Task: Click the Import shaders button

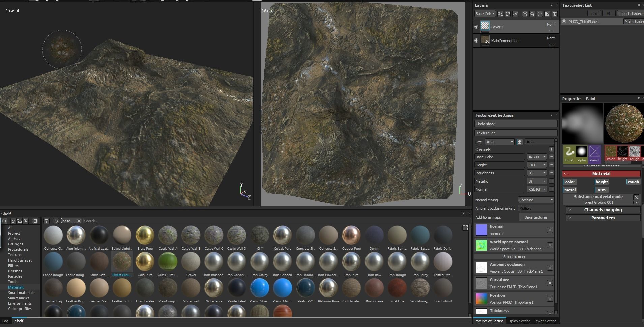Action: tap(630, 13)
